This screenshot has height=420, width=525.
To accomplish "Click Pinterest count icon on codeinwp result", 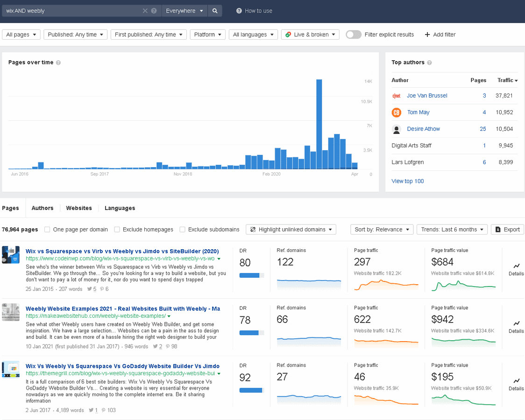I will pyautogui.click(x=102, y=289).
